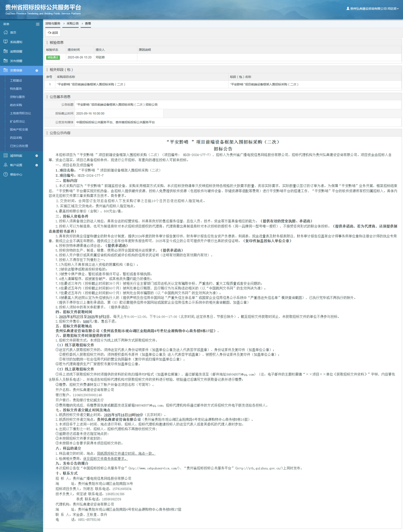Screen dimensions: 403x532
Task: Collapse the sidebar with the hamburger icon
Action: click(x=38, y=24)
